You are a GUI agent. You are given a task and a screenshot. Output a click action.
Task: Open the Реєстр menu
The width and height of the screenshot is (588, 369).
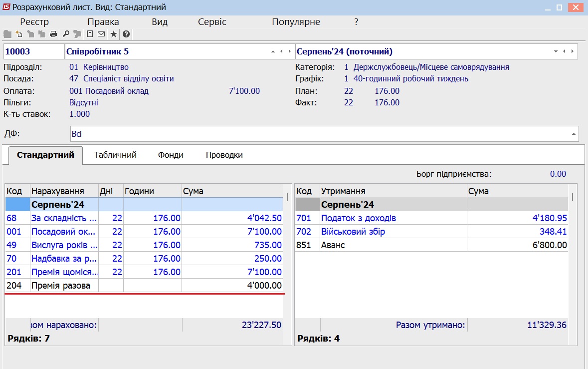34,22
